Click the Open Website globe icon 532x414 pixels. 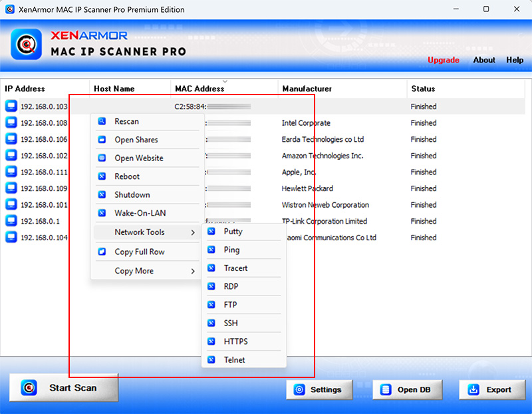point(102,158)
